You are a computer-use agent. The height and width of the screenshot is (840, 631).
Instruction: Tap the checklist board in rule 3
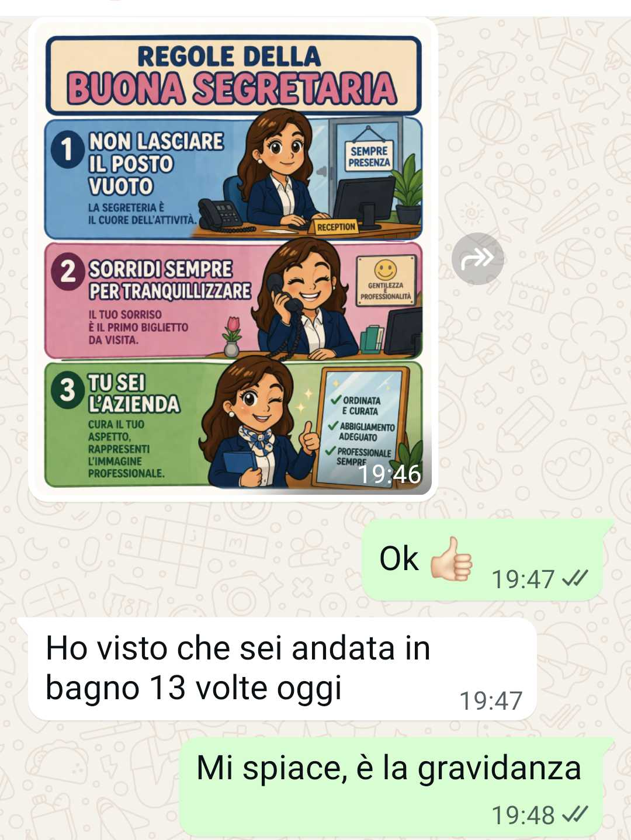pyautogui.click(x=361, y=428)
